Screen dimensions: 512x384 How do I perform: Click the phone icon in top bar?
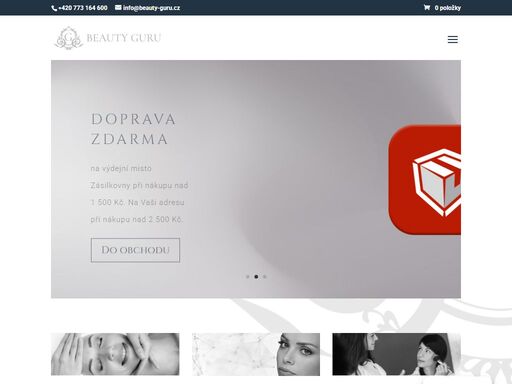pyautogui.click(x=54, y=8)
